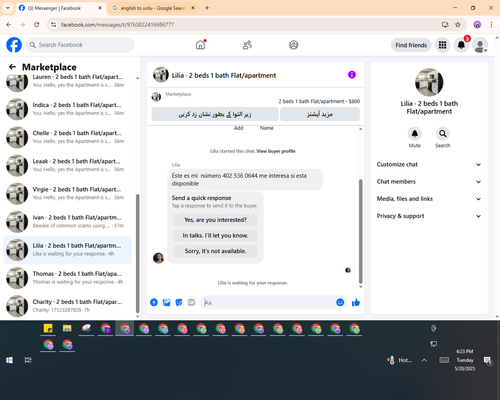
Task: Mute this chat with the bell icon
Action: point(415,134)
